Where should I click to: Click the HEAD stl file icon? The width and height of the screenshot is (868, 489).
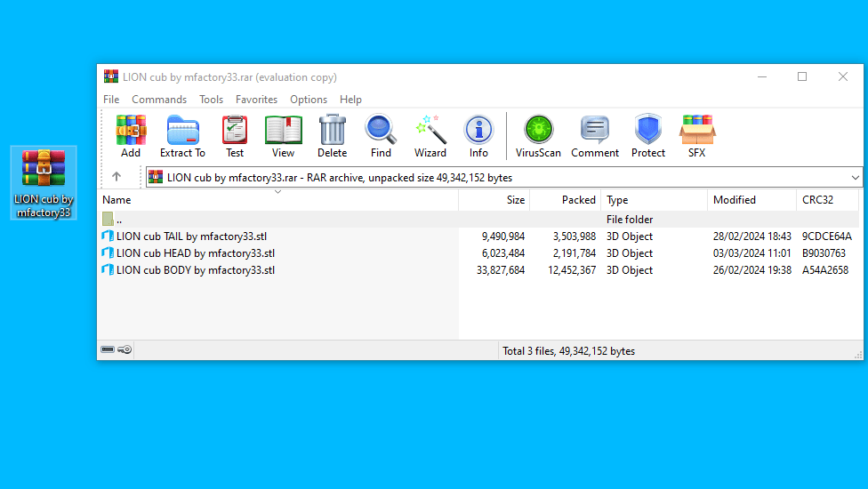pyautogui.click(x=108, y=253)
